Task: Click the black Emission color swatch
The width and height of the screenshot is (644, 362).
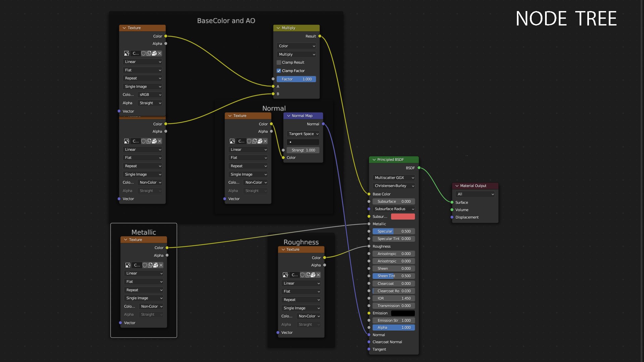Action: (x=403, y=313)
